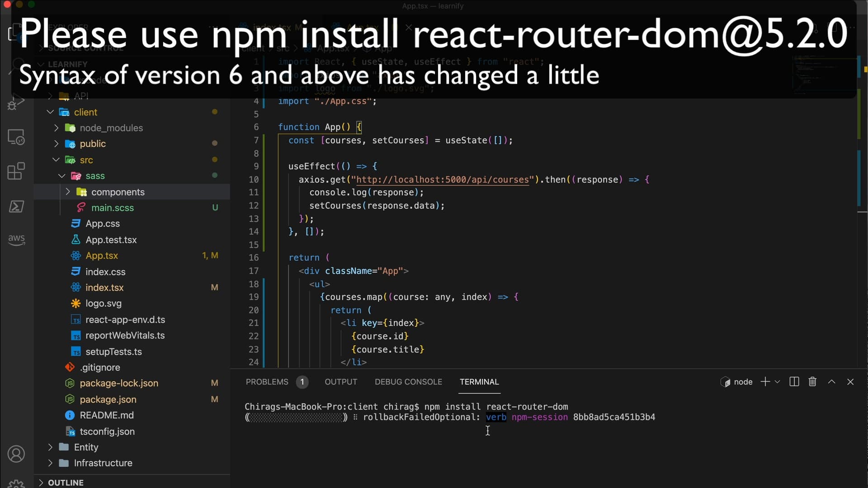The height and width of the screenshot is (488, 868).
Task: Split the terminal panel
Action: (x=794, y=382)
